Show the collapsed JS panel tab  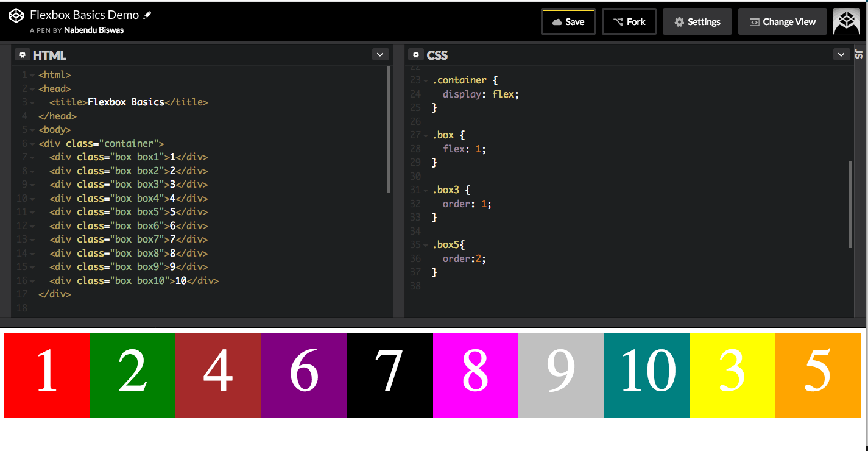point(859,54)
